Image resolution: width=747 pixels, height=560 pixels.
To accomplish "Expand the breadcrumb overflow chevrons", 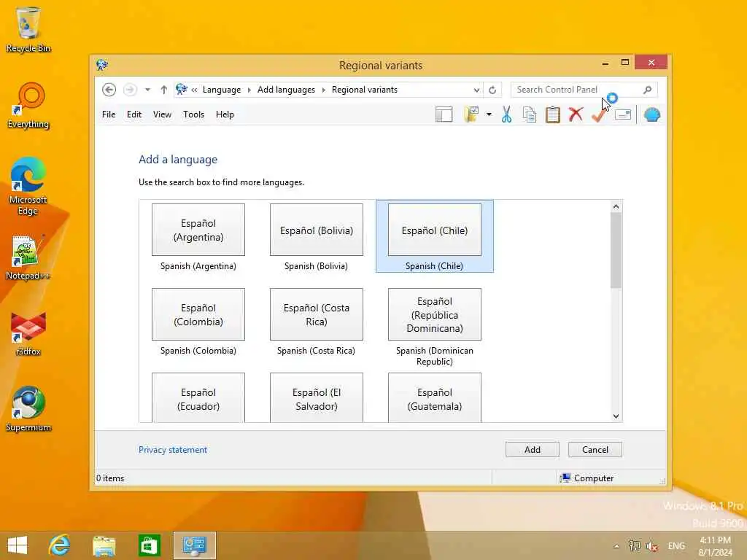I will pos(194,90).
